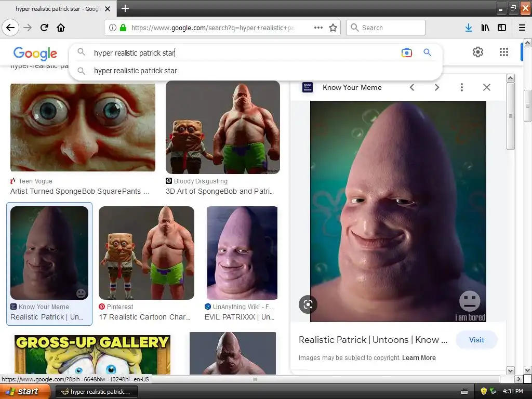Submit search with blue magnifier icon
The width and height of the screenshot is (532, 399).
pyautogui.click(x=427, y=52)
